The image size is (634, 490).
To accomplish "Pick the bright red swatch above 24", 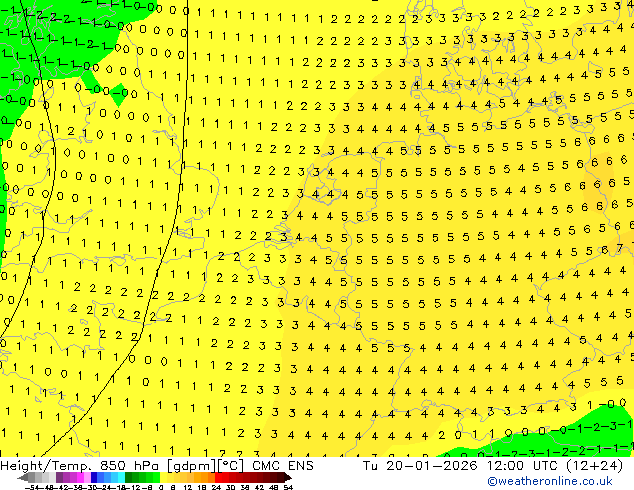I will (x=218, y=477).
